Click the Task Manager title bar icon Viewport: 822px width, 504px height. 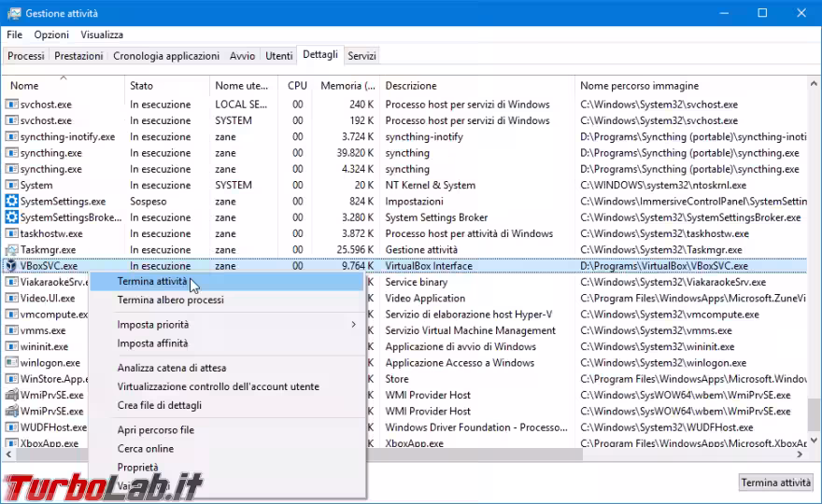pyautogui.click(x=14, y=13)
